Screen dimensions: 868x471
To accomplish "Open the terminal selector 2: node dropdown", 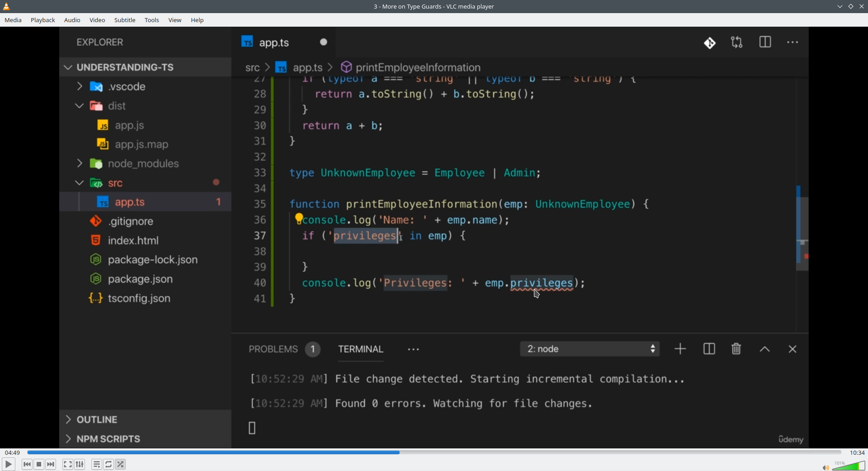I will click(x=590, y=349).
